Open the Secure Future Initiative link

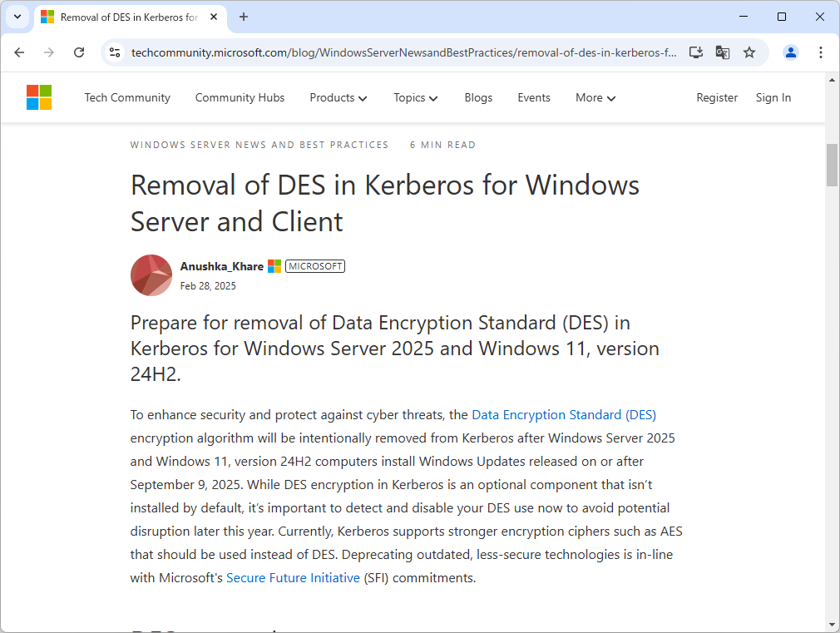click(x=293, y=578)
